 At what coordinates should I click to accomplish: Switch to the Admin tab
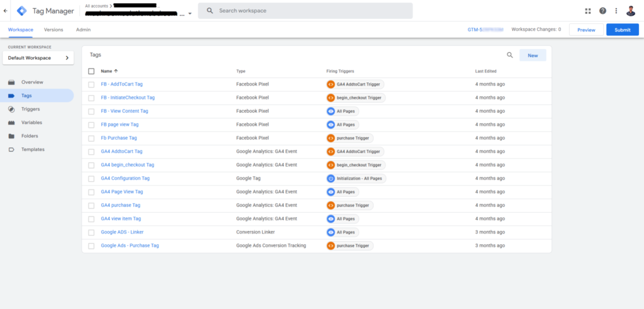(83, 30)
